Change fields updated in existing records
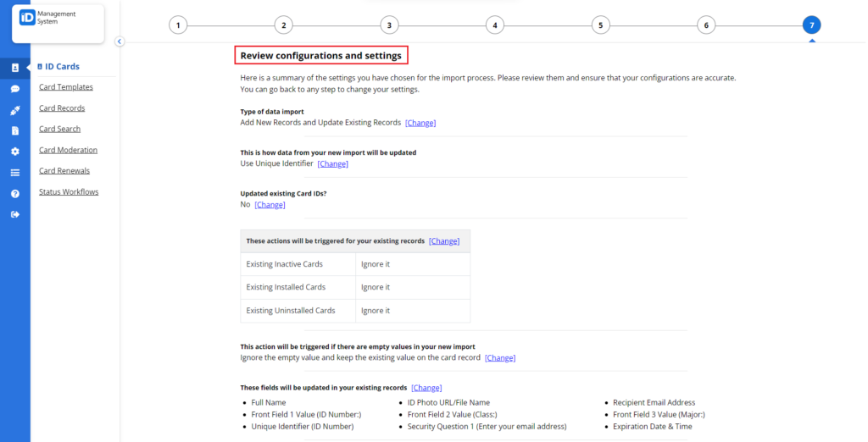This screenshot has width=868, height=442. click(x=426, y=388)
